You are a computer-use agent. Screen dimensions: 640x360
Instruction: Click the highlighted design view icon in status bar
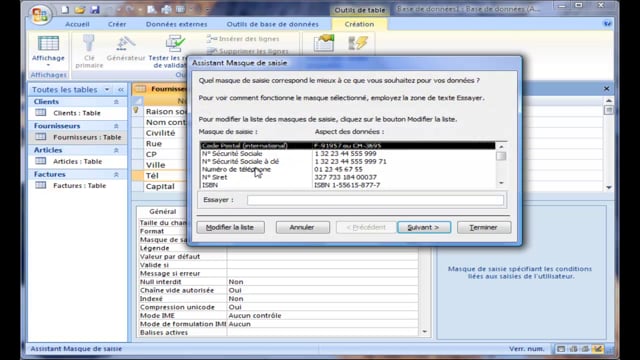[x=598, y=349]
